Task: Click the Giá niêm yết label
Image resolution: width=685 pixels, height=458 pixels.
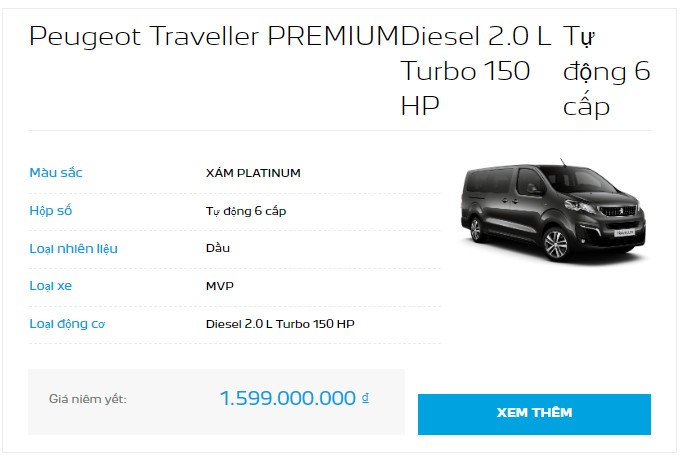Action: point(88,399)
